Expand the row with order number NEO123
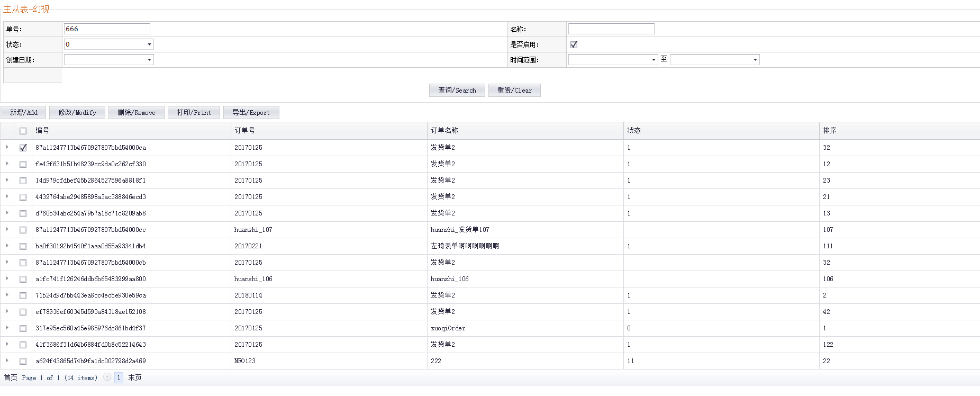Screen dimensions: 980x396 click(x=7, y=361)
